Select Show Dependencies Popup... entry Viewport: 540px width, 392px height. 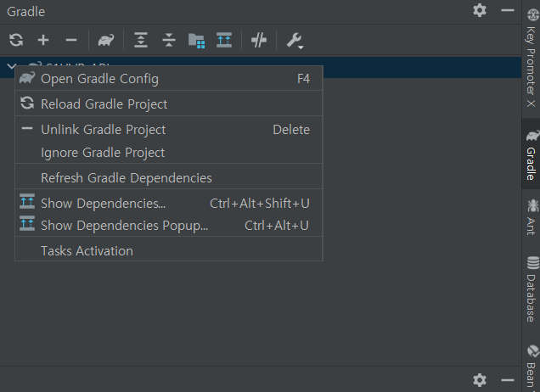(169, 225)
